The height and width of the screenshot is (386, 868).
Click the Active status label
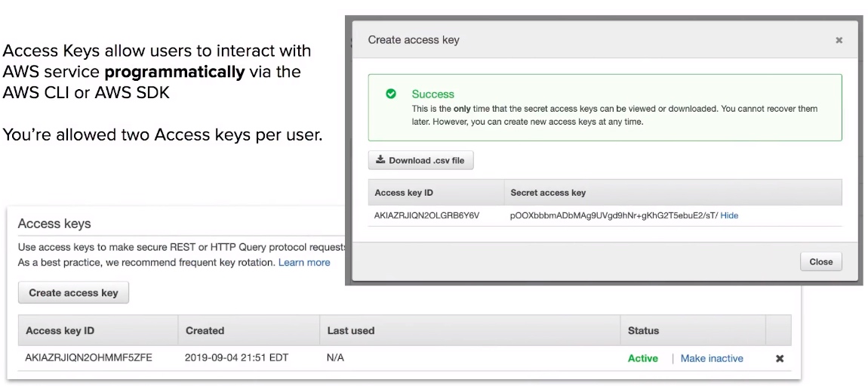click(x=642, y=358)
